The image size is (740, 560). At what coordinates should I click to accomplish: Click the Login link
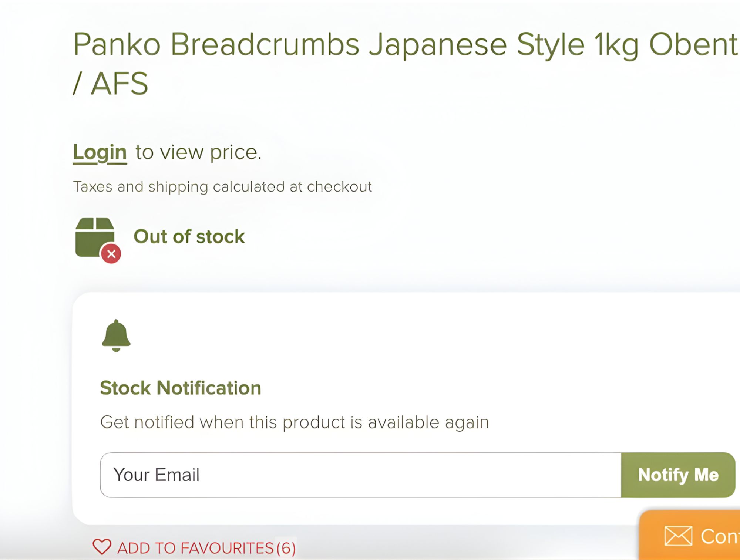click(x=100, y=152)
